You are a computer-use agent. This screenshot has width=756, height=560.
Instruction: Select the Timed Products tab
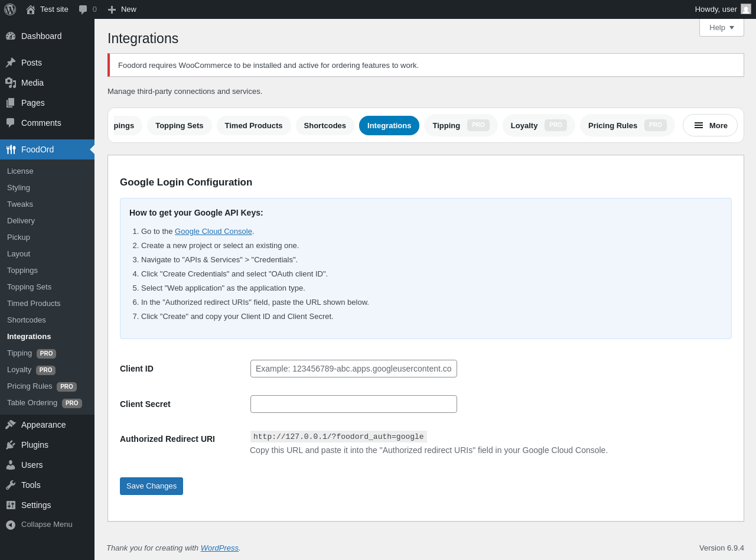[253, 125]
